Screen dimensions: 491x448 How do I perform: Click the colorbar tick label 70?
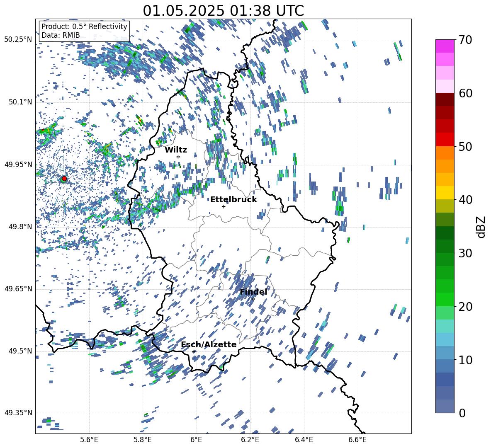(x=465, y=40)
